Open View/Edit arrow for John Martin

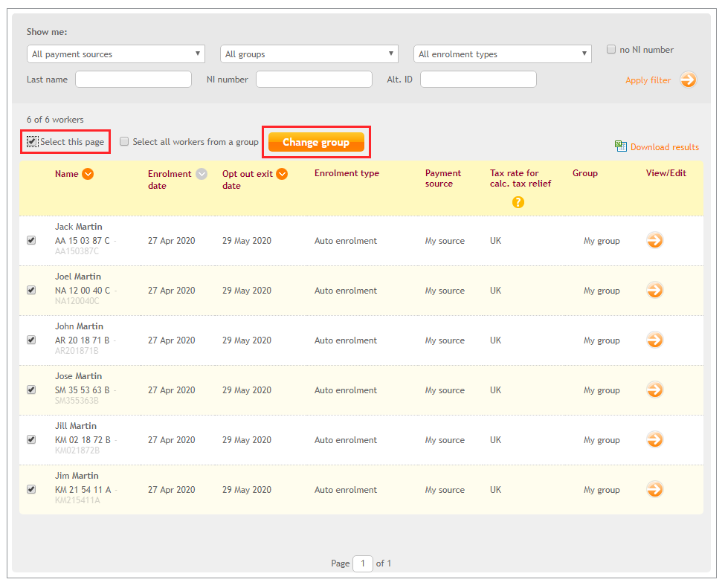click(654, 340)
